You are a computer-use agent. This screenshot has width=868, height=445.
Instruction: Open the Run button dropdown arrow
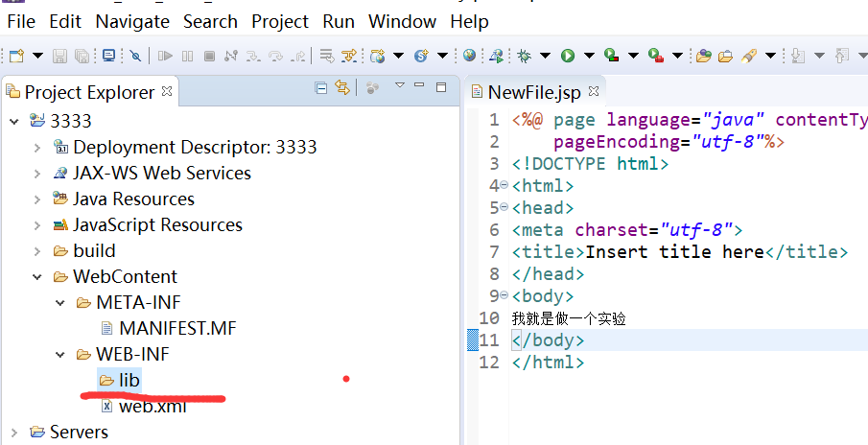pos(589,56)
